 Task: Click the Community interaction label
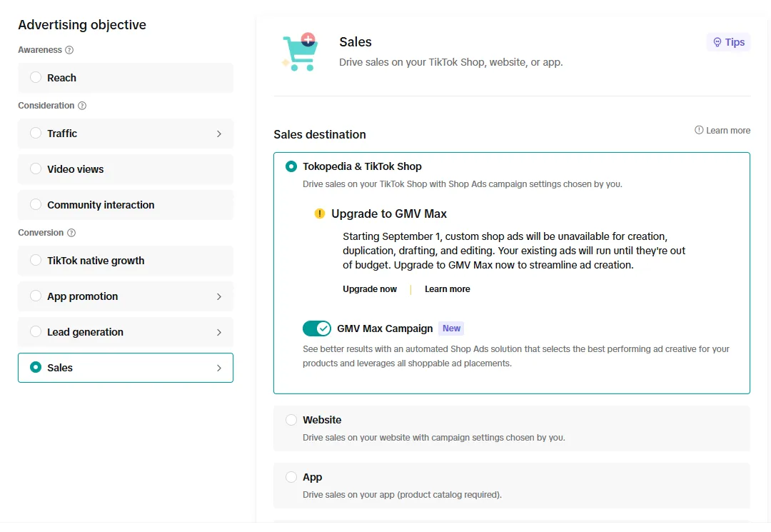pyautogui.click(x=101, y=205)
